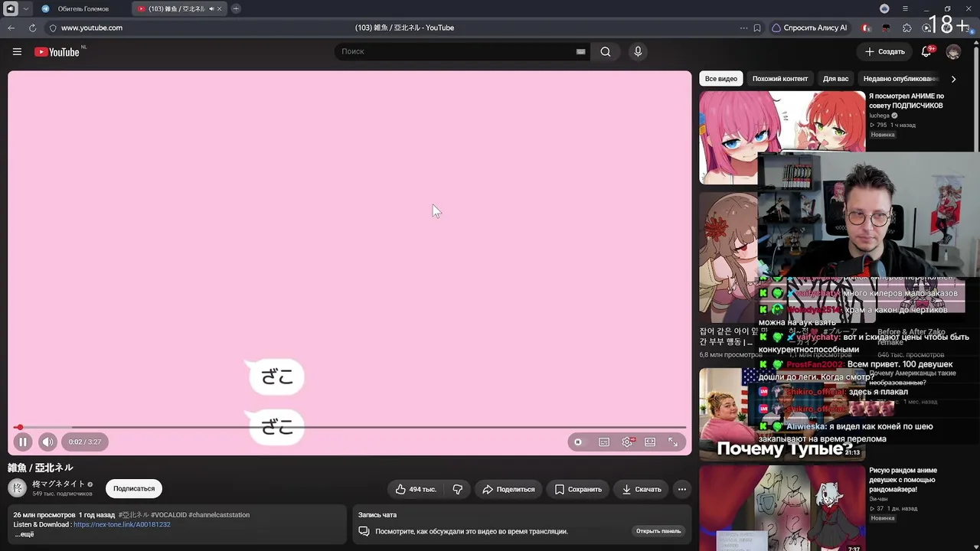Open YouTube notifications bell
This screenshot has height=551, width=980.
pos(926,52)
